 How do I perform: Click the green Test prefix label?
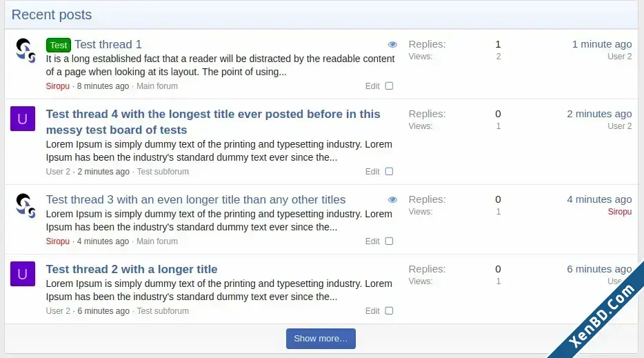click(59, 45)
